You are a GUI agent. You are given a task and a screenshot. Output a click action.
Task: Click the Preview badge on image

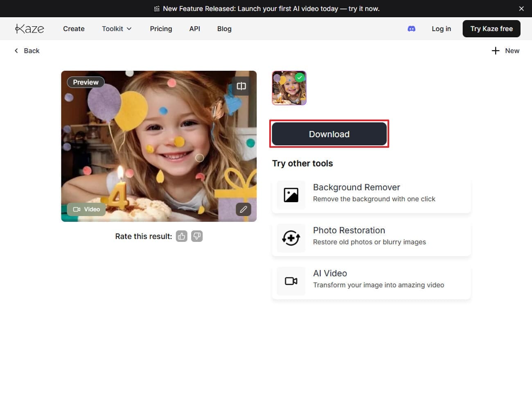coord(86,82)
